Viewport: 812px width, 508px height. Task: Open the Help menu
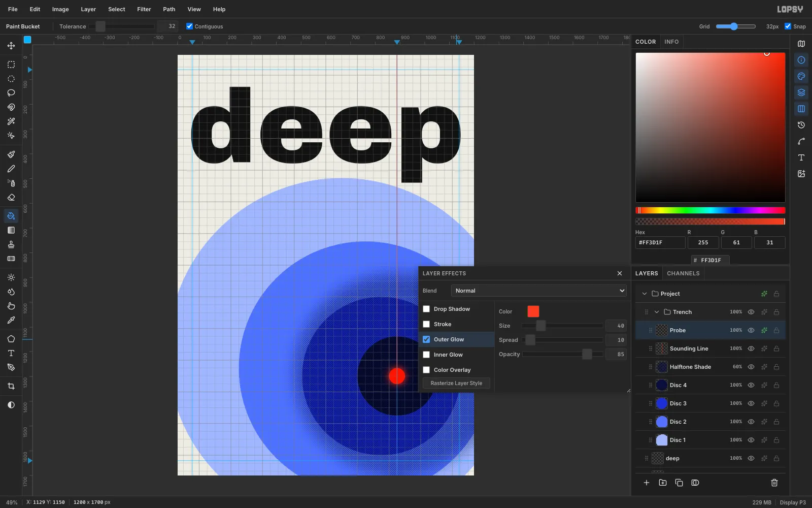(x=219, y=9)
